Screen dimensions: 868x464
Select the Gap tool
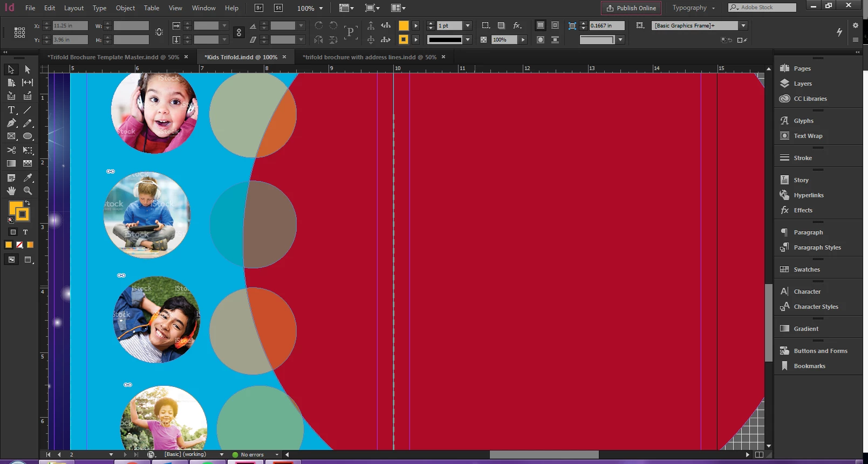(x=28, y=82)
